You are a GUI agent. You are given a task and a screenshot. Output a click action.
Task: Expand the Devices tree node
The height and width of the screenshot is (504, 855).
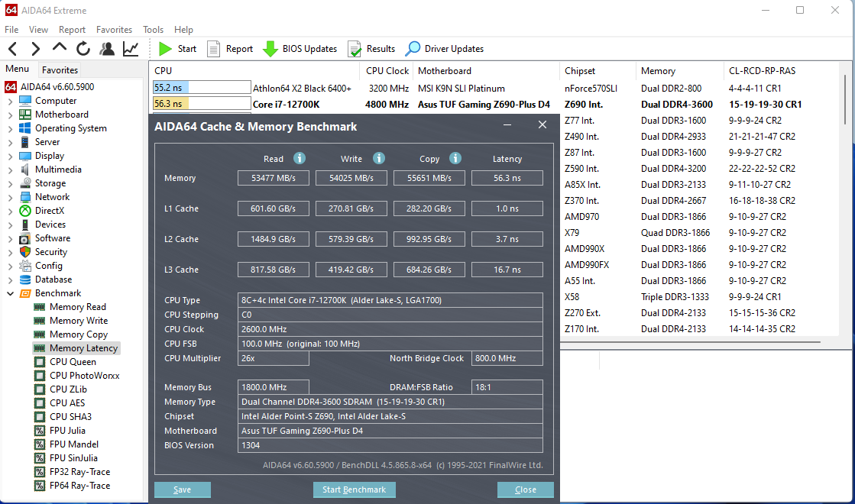pyautogui.click(x=11, y=225)
